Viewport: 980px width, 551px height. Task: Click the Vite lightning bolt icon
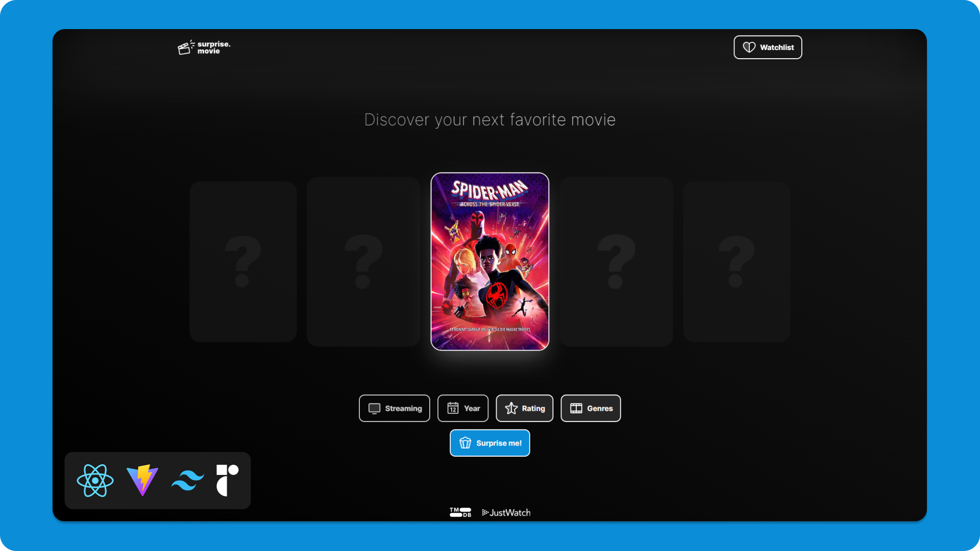click(141, 480)
